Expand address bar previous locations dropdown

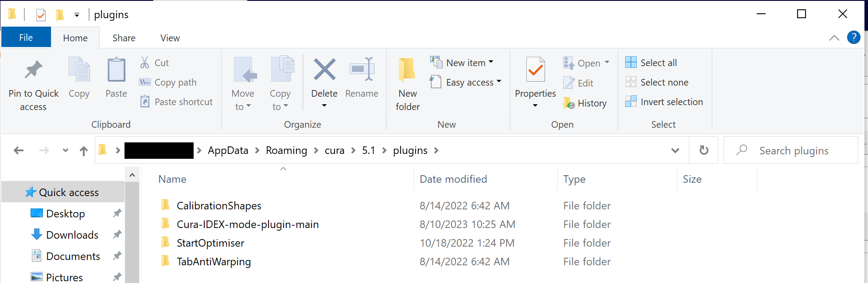675,150
